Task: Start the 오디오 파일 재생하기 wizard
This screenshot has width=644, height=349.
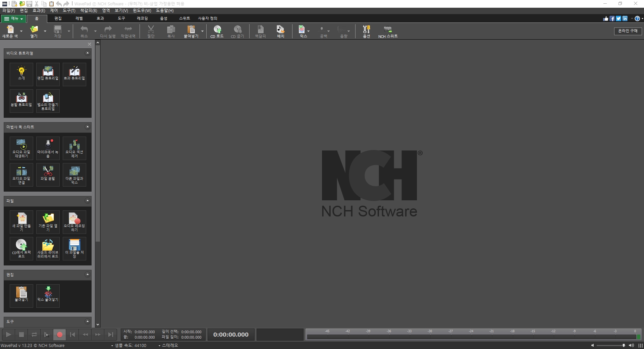Action: (21, 148)
